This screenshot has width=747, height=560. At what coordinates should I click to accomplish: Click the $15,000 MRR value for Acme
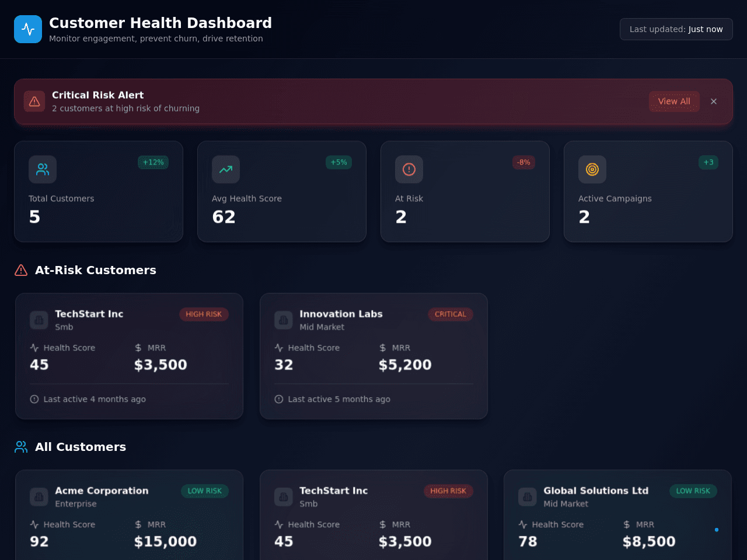coord(165,541)
